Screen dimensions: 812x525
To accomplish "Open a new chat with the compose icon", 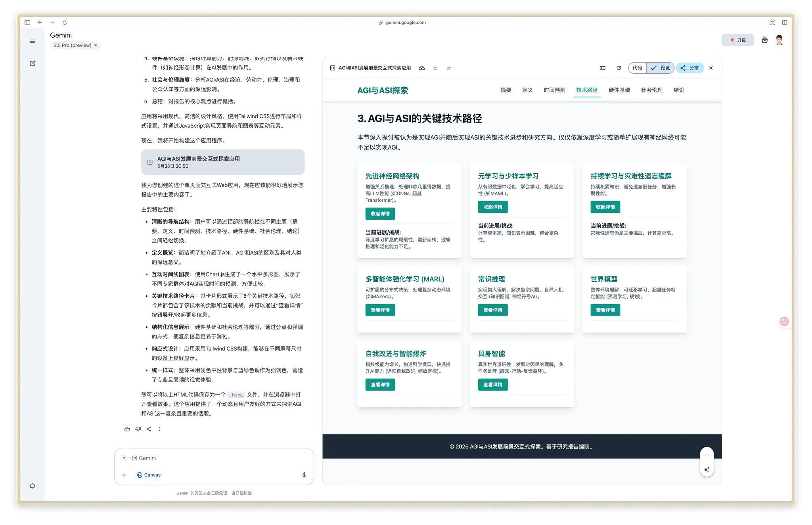I will tap(33, 63).
